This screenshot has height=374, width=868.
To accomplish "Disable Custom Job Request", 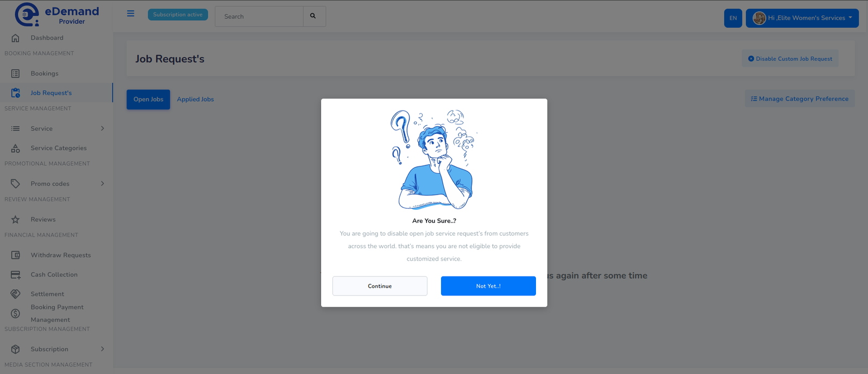I will coord(789,59).
